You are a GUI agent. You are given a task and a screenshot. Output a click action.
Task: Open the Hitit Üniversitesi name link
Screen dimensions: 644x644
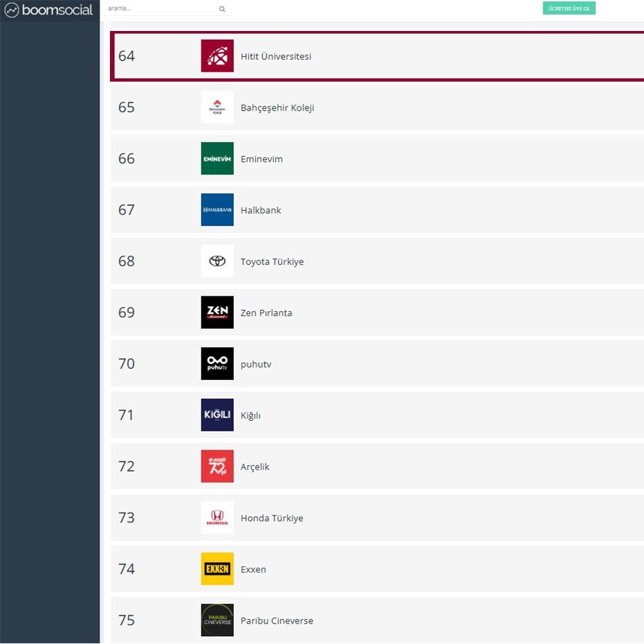pyautogui.click(x=275, y=56)
